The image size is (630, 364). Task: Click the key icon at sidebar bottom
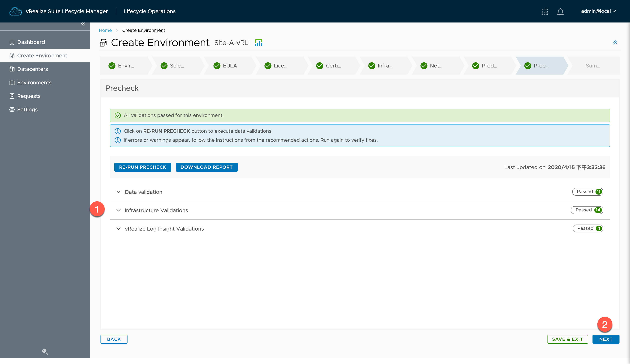coord(45,351)
